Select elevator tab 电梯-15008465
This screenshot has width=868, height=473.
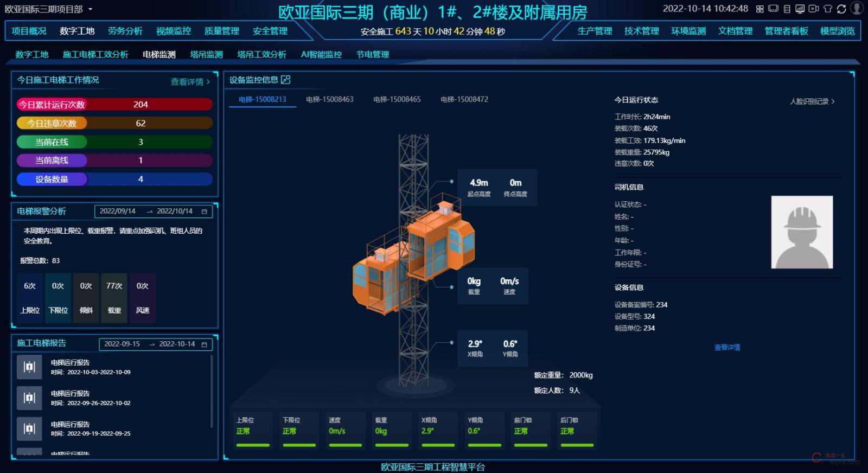397,99
